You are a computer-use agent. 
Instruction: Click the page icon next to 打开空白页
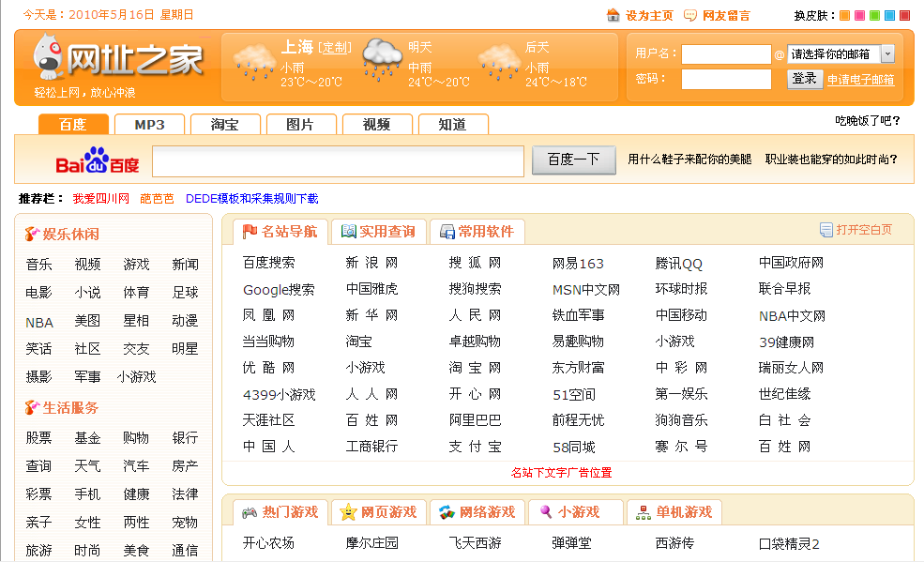click(826, 230)
